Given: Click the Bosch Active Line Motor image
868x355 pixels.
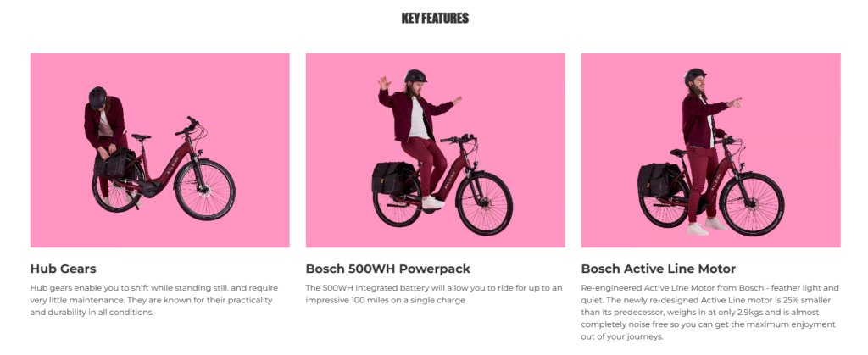Looking at the screenshot, I should pyautogui.click(x=711, y=150).
